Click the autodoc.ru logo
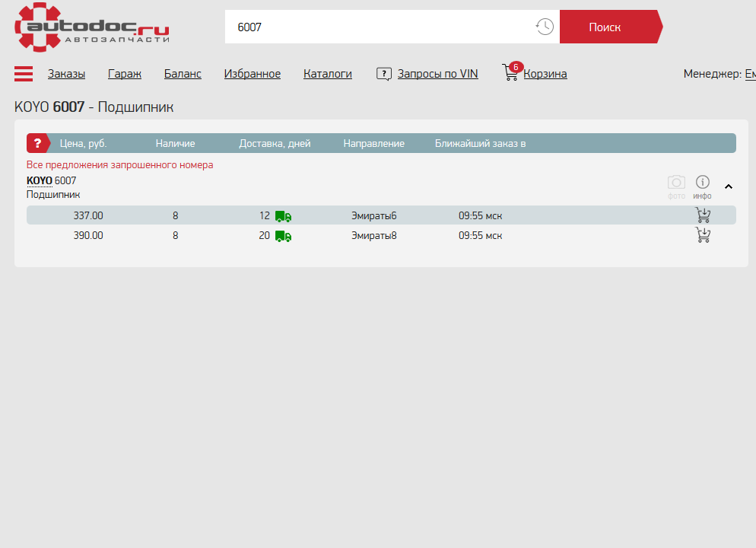 (x=91, y=27)
